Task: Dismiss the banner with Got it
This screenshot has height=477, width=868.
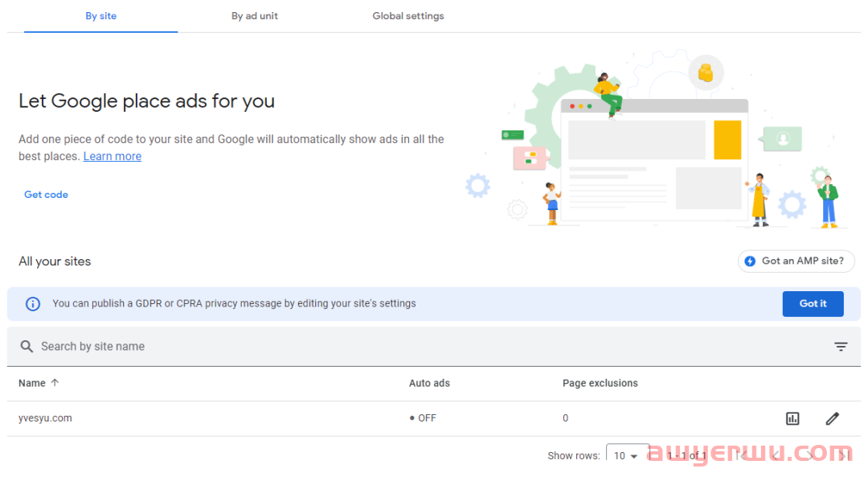Action: 813,304
